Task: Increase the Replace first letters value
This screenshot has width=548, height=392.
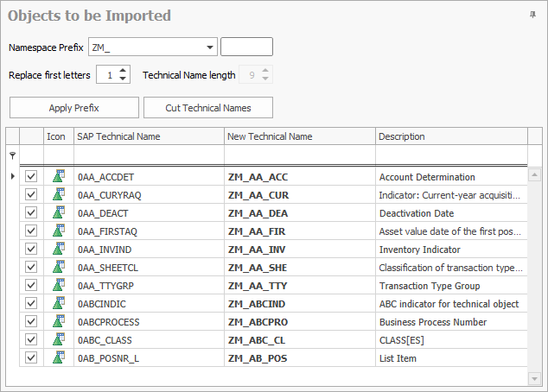Action: coord(124,71)
